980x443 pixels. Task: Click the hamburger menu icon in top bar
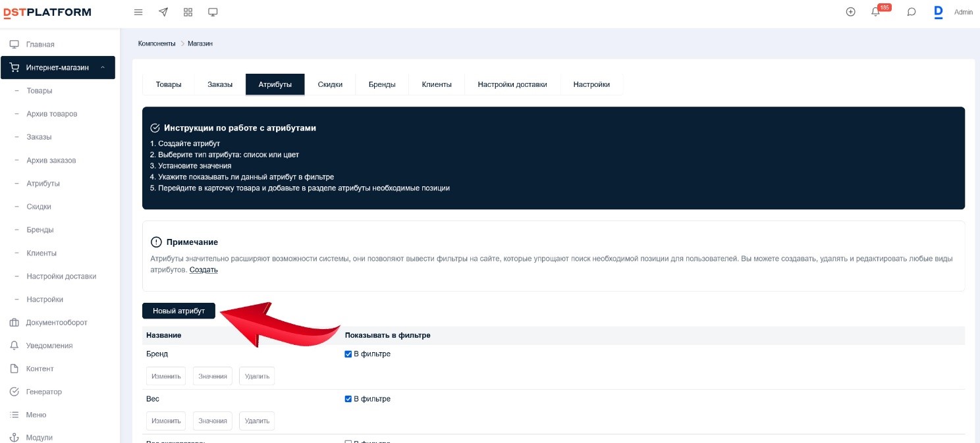click(138, 12)
